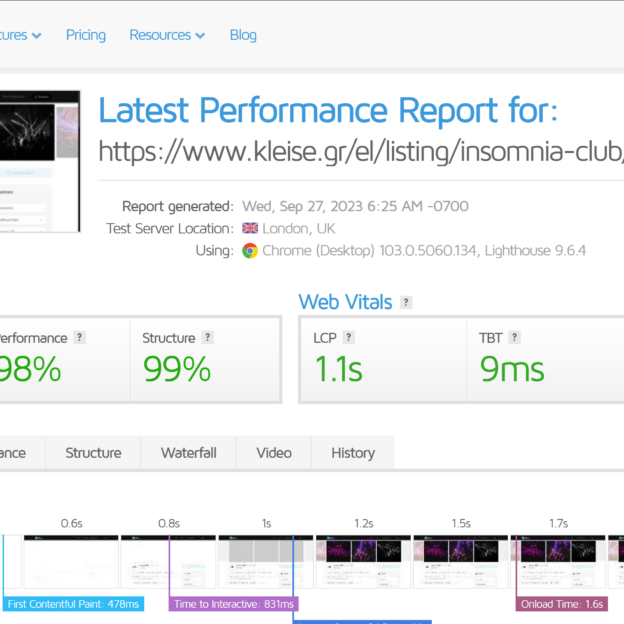
Task: Click the Structure score question mark icon
Action: (207, 337)
